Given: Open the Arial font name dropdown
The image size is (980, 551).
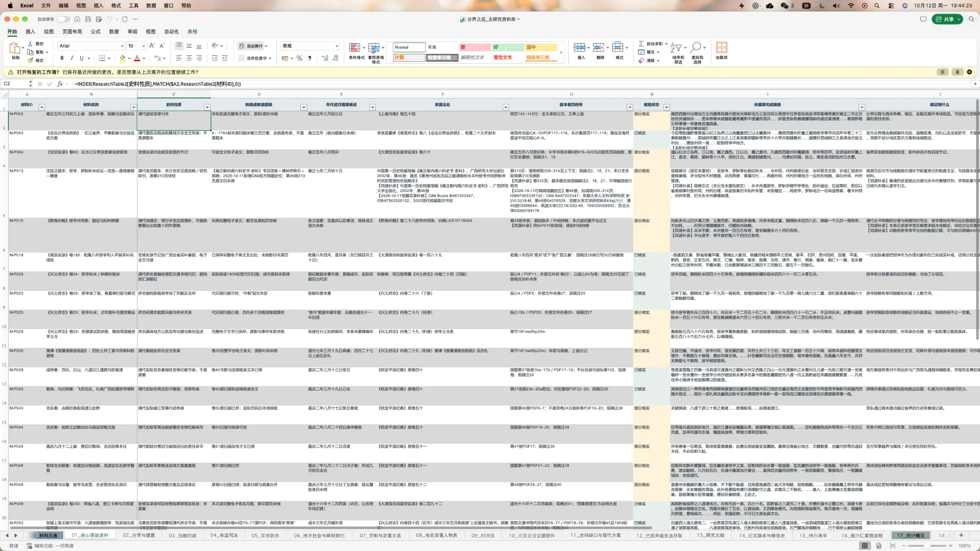Looking at the screenshot, I should 122,46.
